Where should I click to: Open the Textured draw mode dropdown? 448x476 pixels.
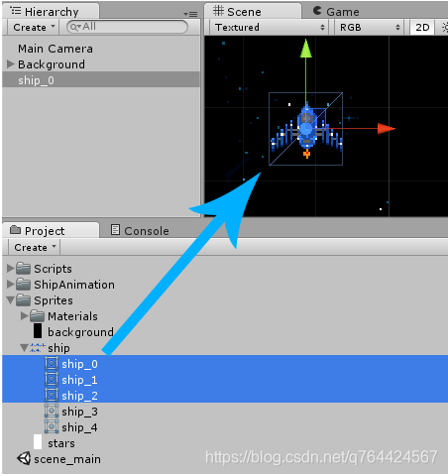[x=269, y=27]
